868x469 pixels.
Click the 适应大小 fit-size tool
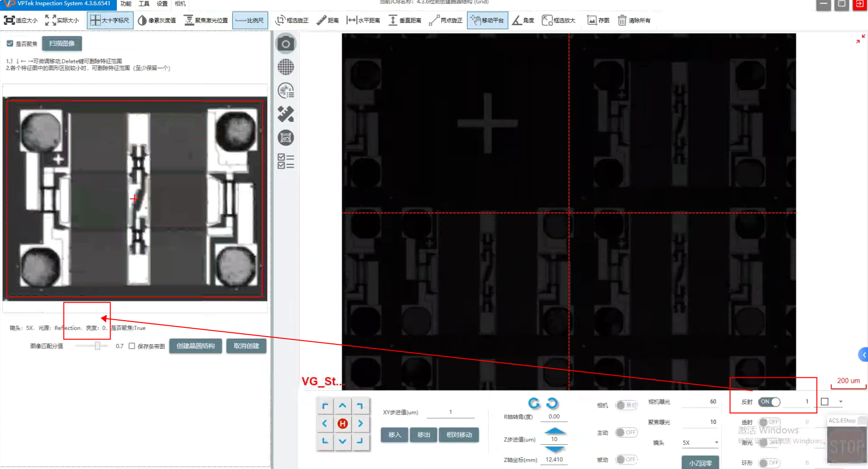tap(21, 20)
